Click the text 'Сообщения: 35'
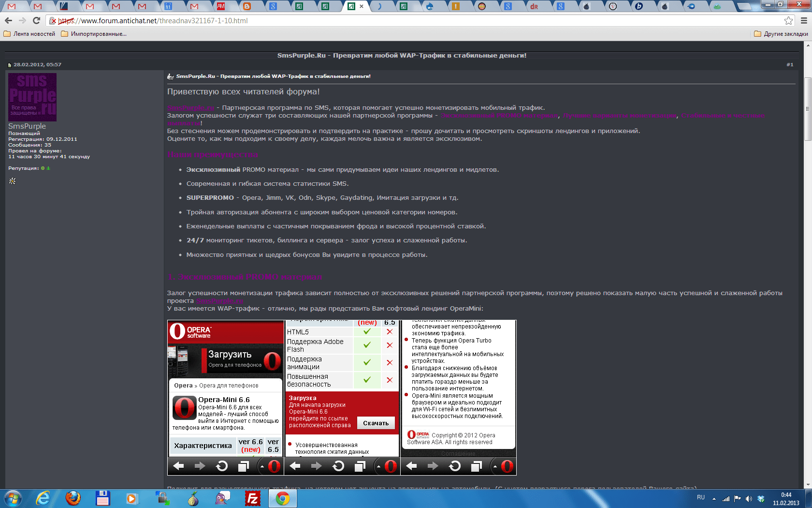Viewport: 812px width, 508px height. (29, 145)
